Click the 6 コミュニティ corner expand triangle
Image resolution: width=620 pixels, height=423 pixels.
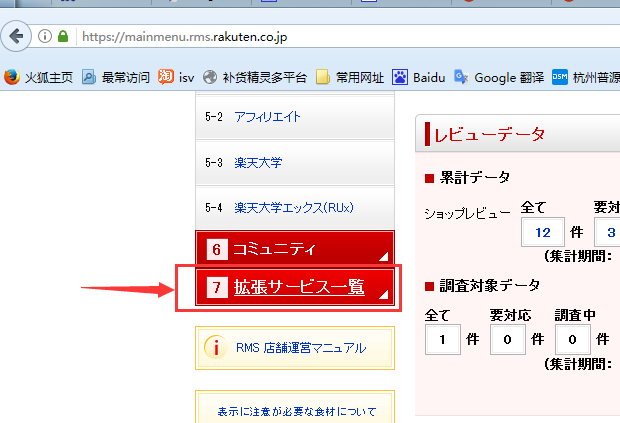[x=384, y=257]
